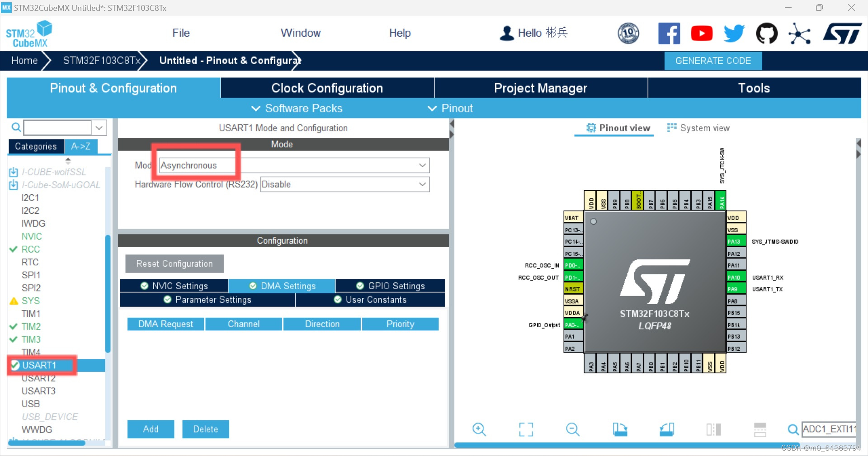Click the NVIC Settings check badge
The height and width of the screenshot is (456, 868).
pyautogui.click(x=144, y=286)
